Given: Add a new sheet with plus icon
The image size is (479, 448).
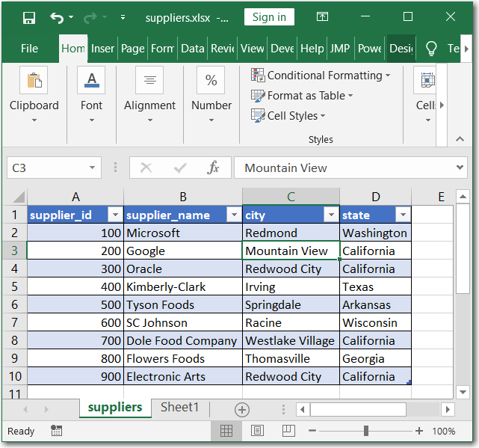Looking at the screenshot, I should [x=241, y=409].
